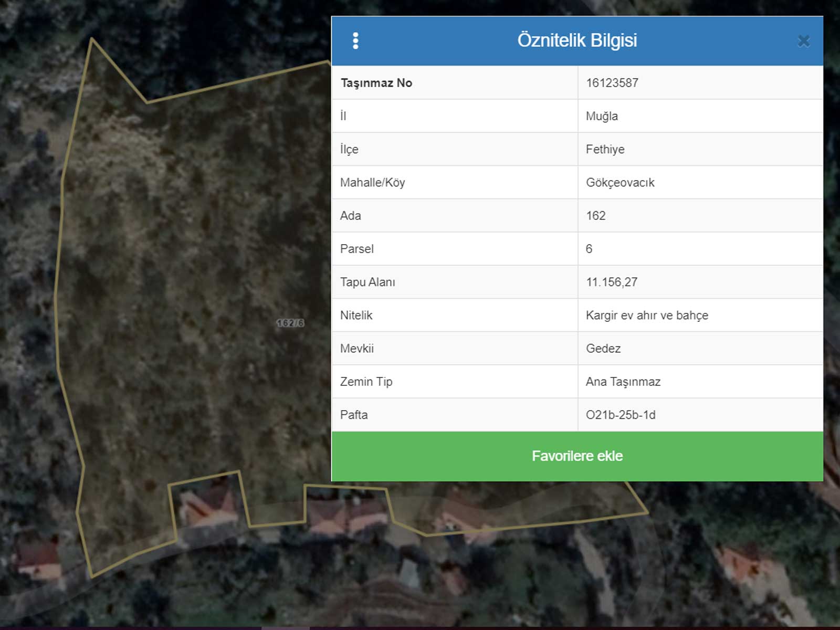840x630 pixels.
Task: Click the Ana Taşınmaz value
Action: 623,382
